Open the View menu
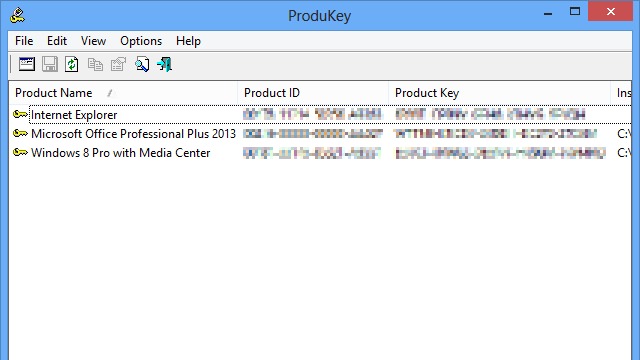640x360 pixels. (93, 41)
